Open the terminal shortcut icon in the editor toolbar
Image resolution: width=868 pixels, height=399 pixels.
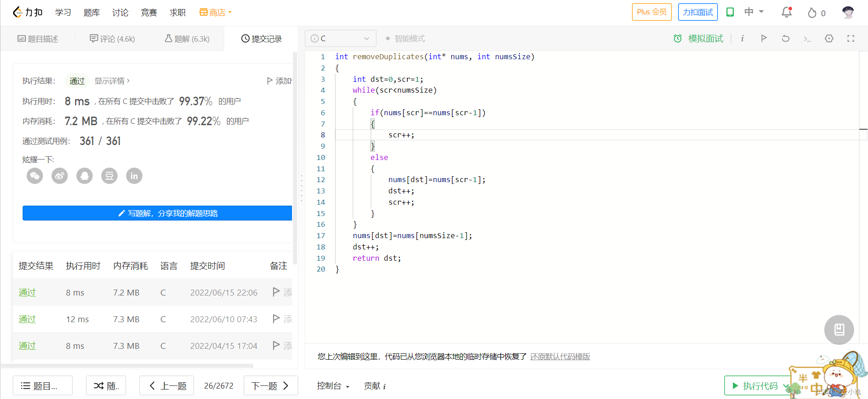[807, 39]
